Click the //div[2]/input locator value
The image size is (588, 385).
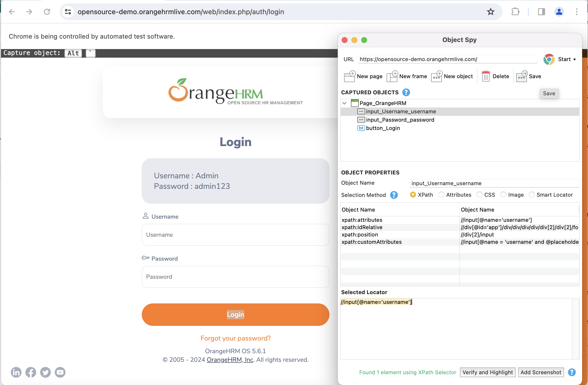[477, 235]
